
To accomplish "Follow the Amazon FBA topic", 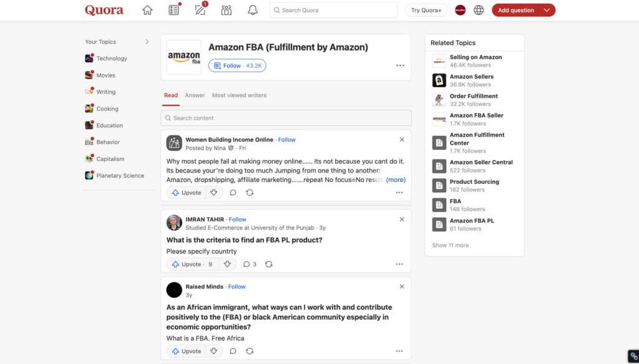I will tap(237, 65).
